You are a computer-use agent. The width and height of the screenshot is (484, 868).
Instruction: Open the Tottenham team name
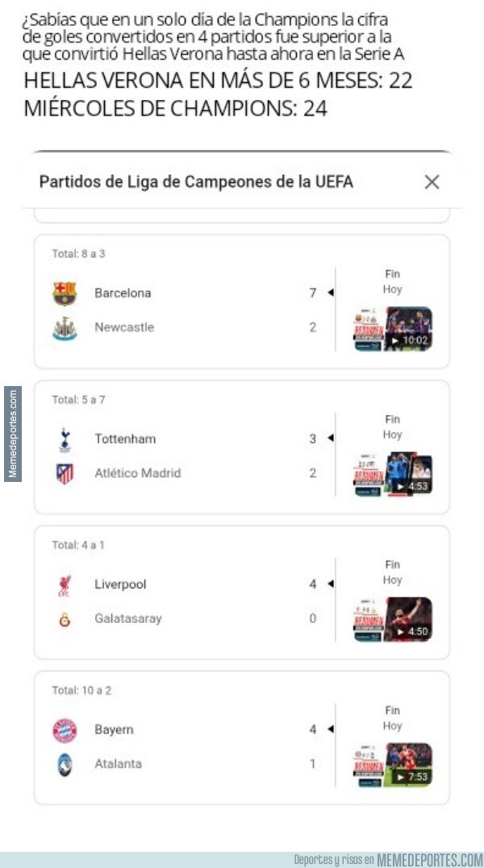[x=125, y=439]
